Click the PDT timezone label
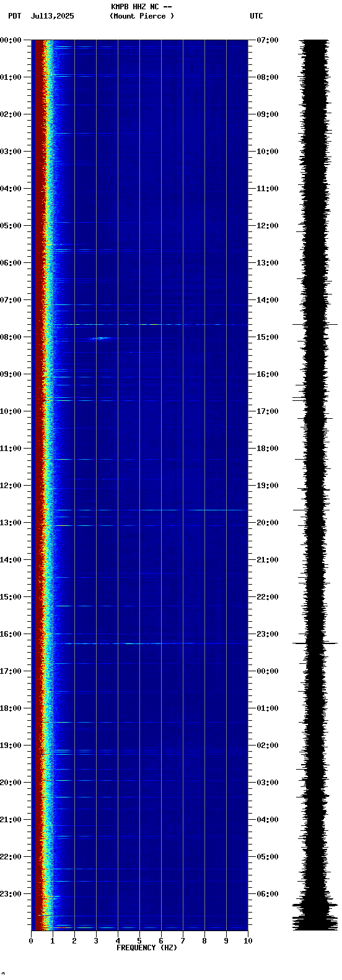The image size is (342, 980). (x=14, y=16)
